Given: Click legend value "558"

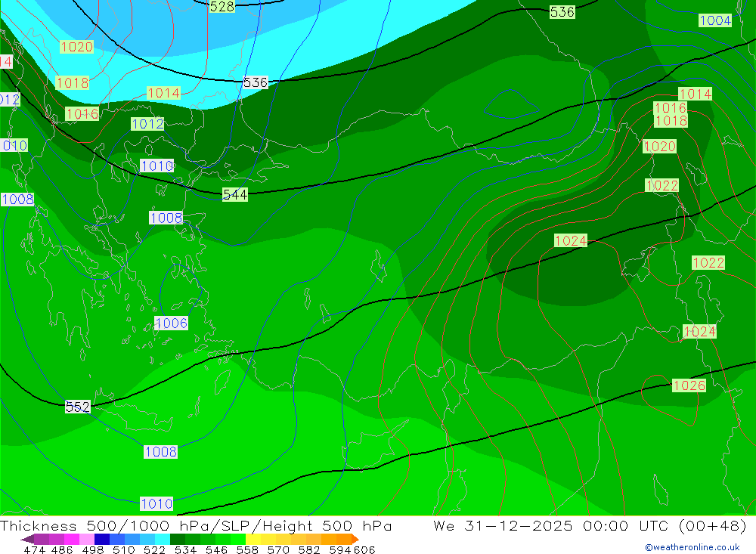Looking at the screenshot, I should pyautogui.click(x=247, y=549).
